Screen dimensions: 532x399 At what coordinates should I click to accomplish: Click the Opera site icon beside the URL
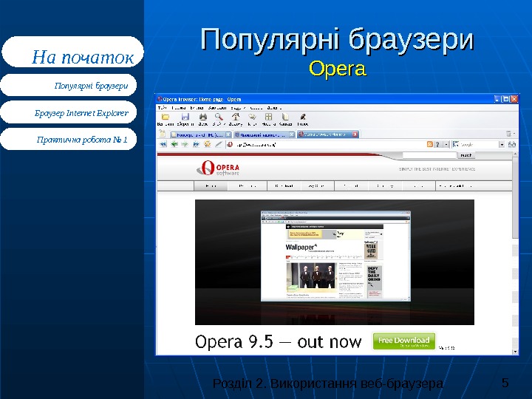[230, 144]
